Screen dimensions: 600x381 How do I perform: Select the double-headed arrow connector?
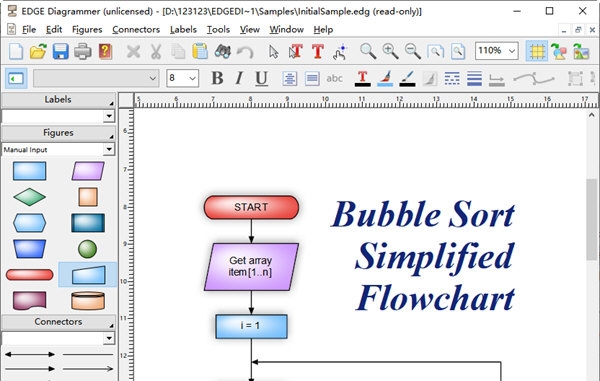29,355
